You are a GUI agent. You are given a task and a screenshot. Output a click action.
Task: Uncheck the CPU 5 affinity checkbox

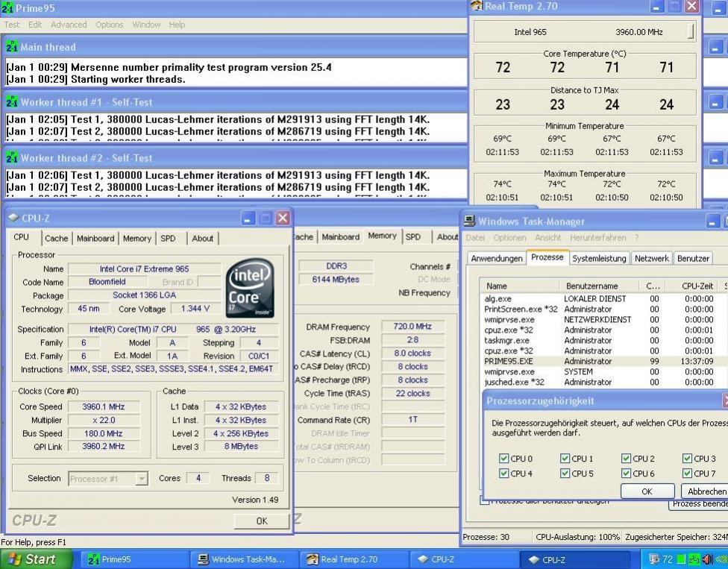pyautogui.click(x=565, y=474)
